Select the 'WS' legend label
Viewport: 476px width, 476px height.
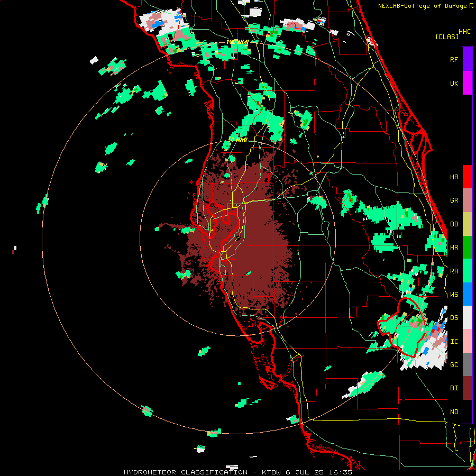click(454, 295)
